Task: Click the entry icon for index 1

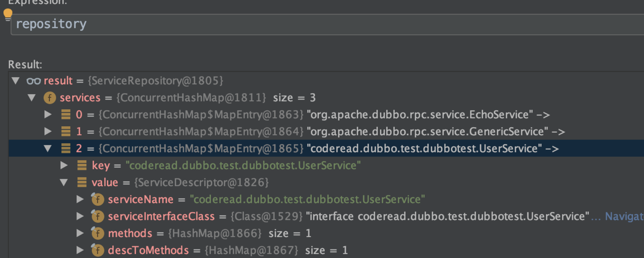Action: pyautogui.click(x=66, y=131)
